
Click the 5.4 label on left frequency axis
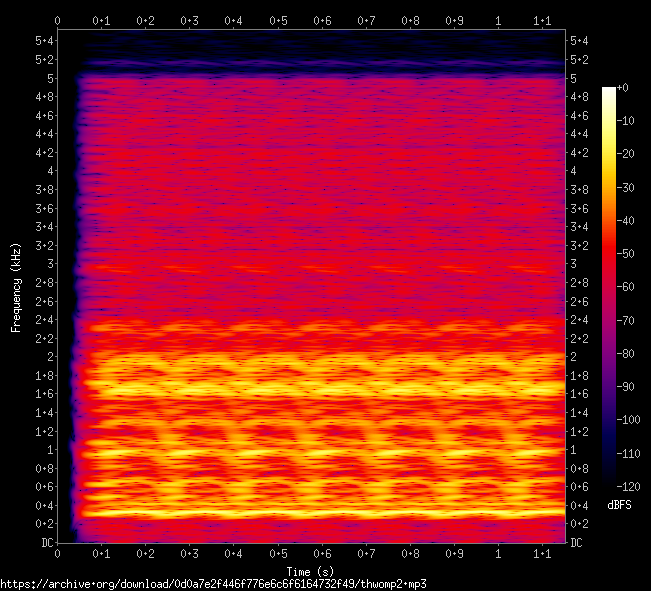(x=45, y=40)
